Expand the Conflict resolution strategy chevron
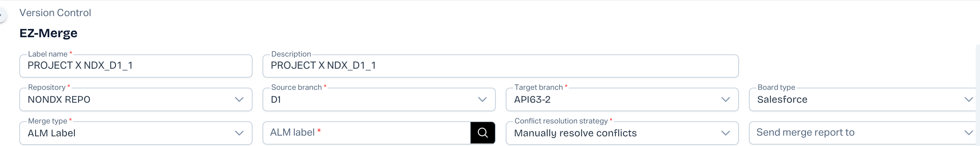 pyautogui.click(x=725, y=133)
